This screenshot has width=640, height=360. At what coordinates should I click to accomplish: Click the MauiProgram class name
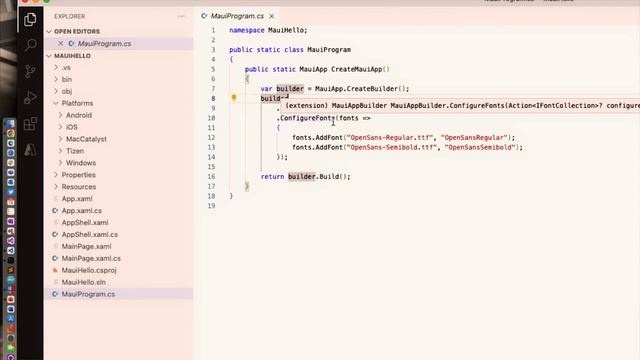click(x=329, y=50)
